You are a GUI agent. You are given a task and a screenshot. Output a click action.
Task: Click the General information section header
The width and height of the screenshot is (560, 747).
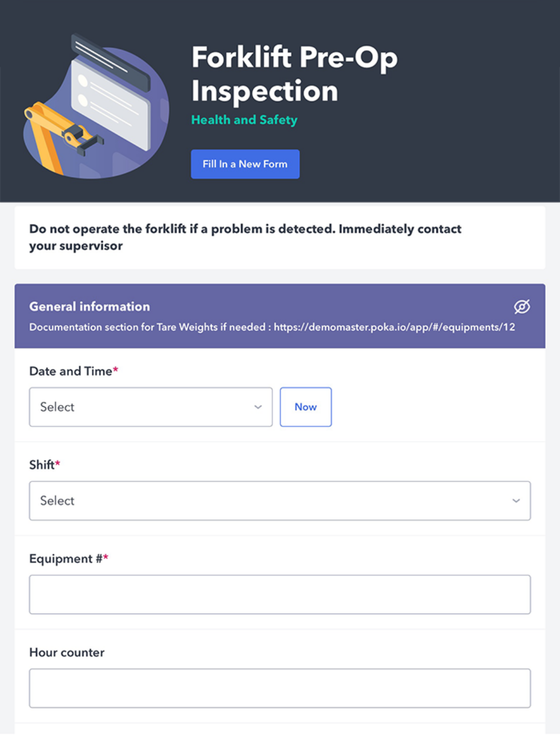point(89,306)
